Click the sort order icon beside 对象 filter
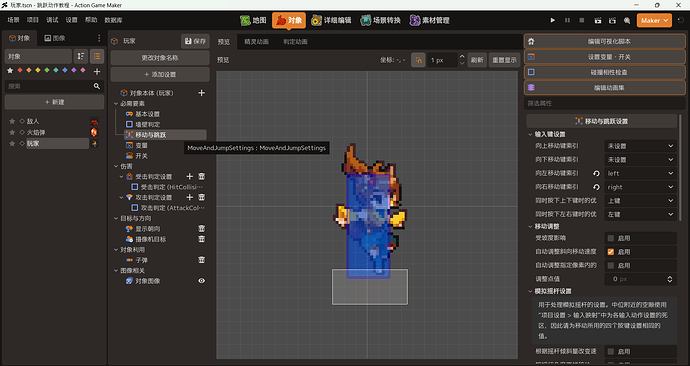The image size is (690, 366). 81,56
